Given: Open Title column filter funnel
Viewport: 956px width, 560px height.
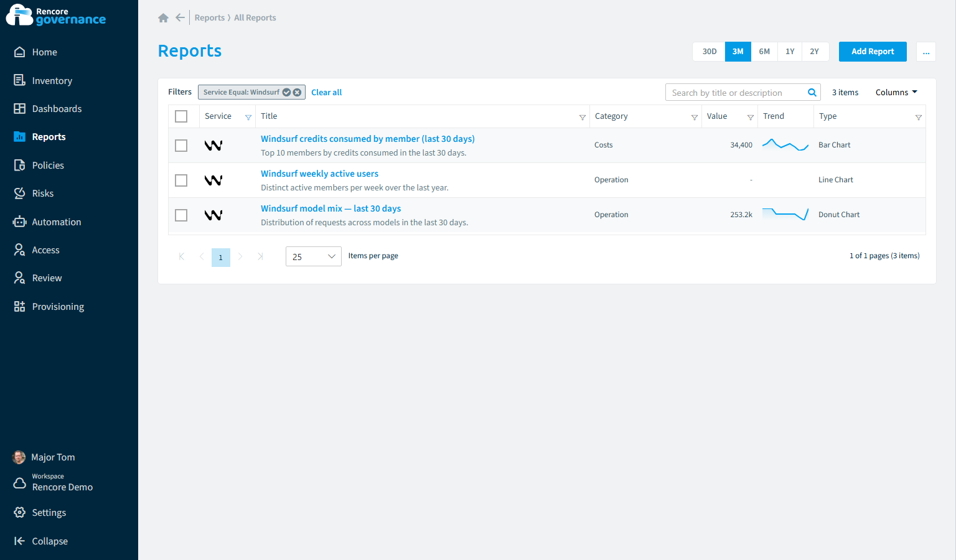Looking at the screenshot, I should pos(583,117).
